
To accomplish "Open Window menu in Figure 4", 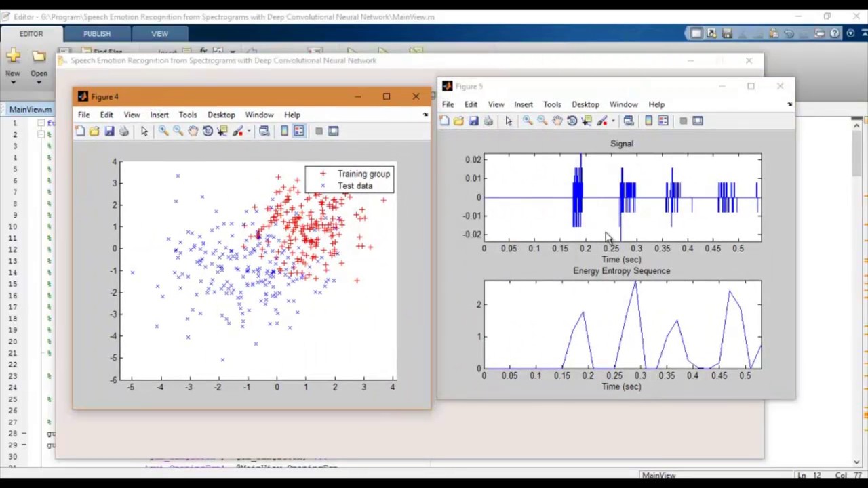I will [259, 115].
